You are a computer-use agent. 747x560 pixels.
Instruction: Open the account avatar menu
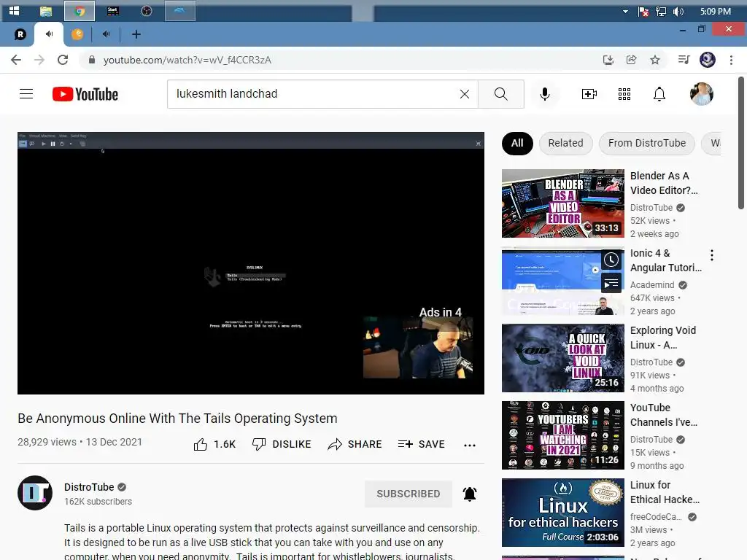(702, 94)
